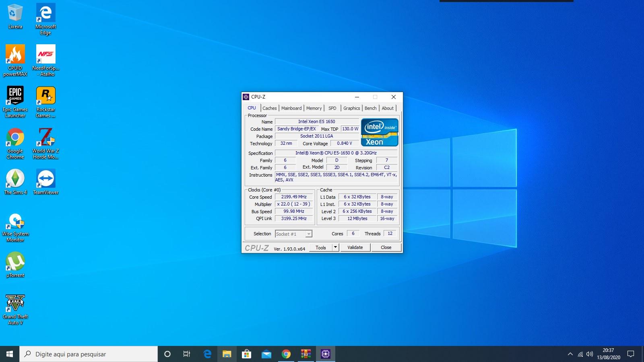This screenshot has height=362, width=644.
Task: Open the Action Center notifications
Action: (x=631, y=354)
